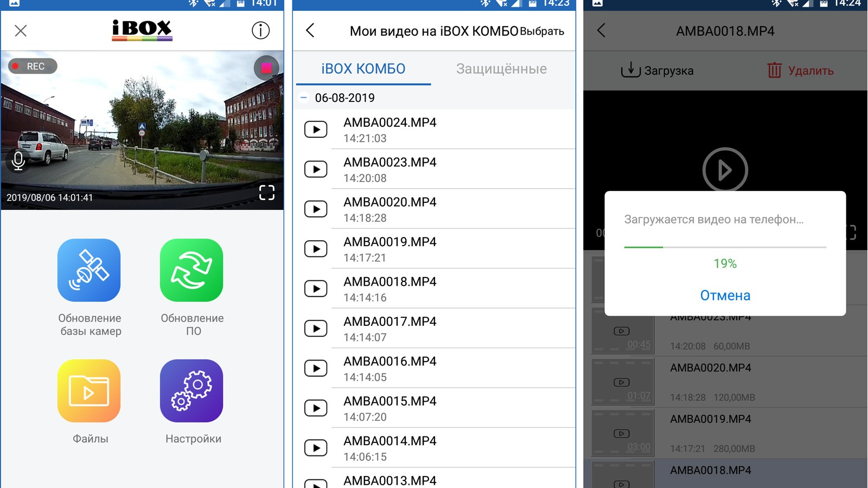Select the 280,00MB file size text
This screenshot has height=488, width=868.
pyautogui.click(x=734, y=449)
